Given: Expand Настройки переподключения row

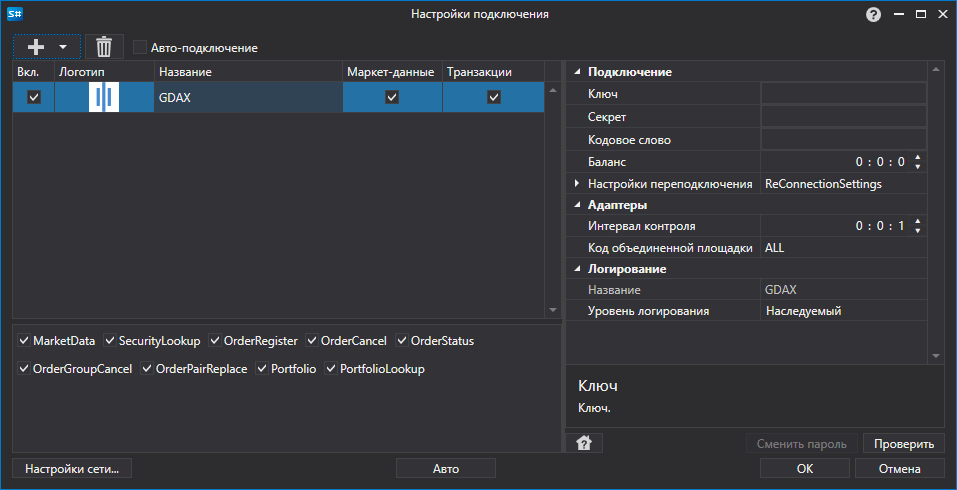Looking at the screenshot, I should [x=577, y=183].
